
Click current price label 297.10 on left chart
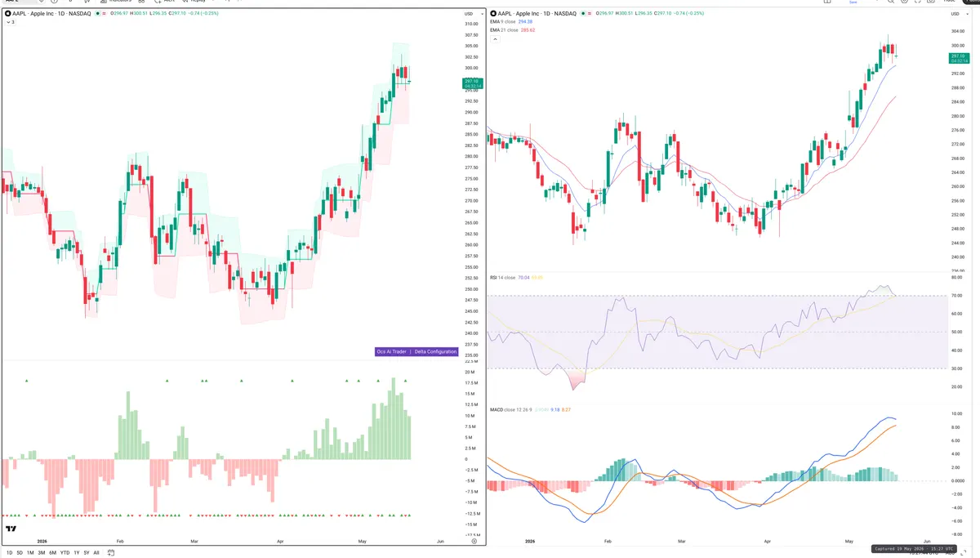472,83
